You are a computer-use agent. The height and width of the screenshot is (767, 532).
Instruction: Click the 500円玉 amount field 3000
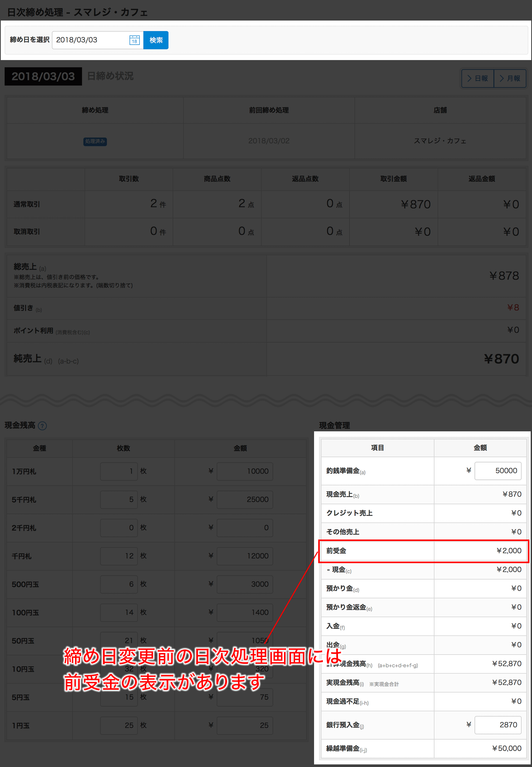coord(245,584)
